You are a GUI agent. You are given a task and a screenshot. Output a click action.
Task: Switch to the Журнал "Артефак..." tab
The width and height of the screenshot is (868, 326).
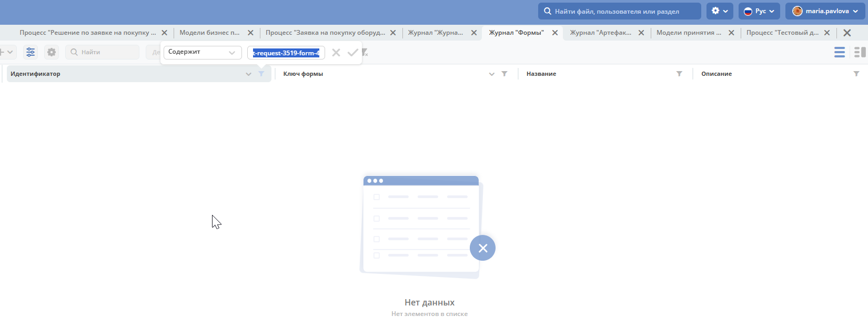pyautogui.click(x=601, y=33)
